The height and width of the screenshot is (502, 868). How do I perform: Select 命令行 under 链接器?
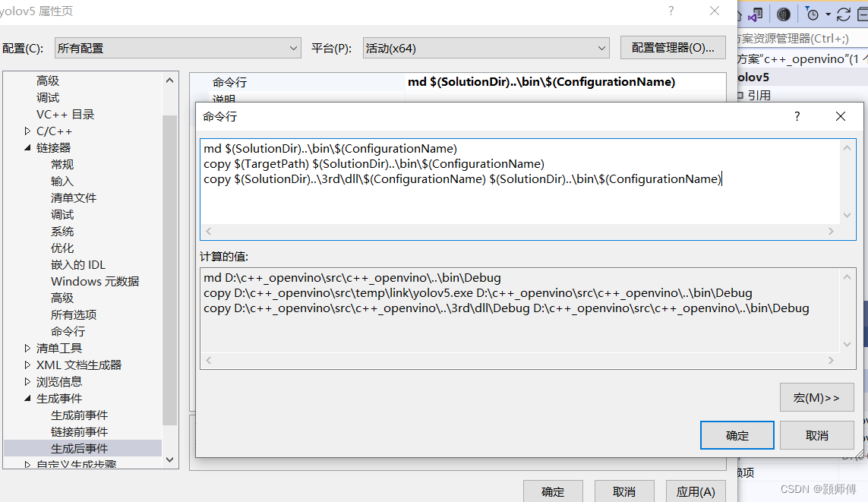point(68,332)
